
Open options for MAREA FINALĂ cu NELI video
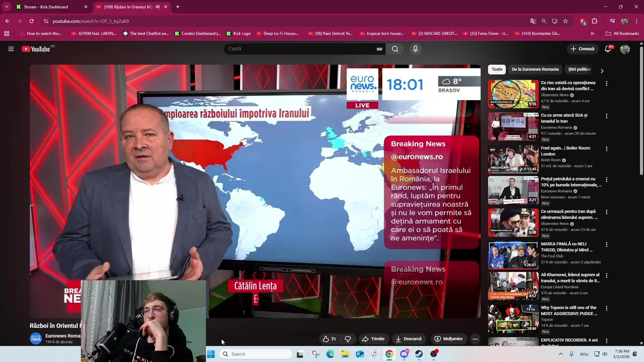click(x=606, y=244)
